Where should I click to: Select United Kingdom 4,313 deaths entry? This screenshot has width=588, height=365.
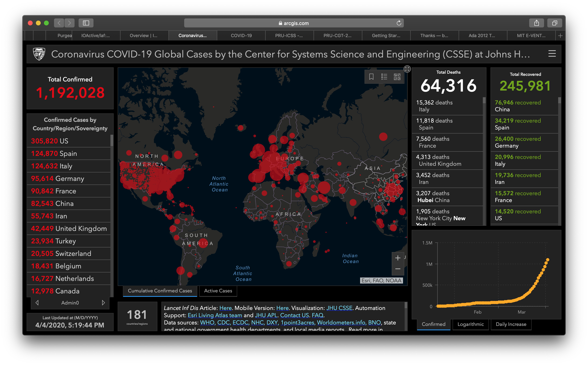tap(447, 161)
